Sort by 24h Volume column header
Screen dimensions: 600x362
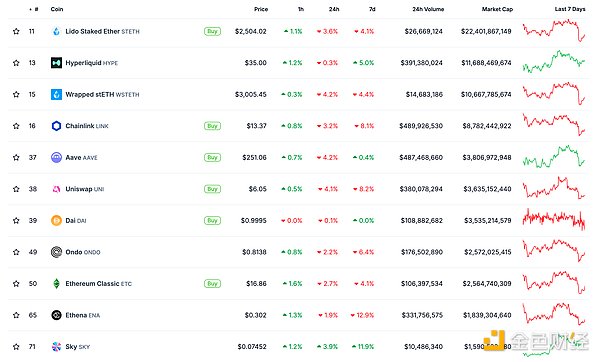click(x=428, y=9)
